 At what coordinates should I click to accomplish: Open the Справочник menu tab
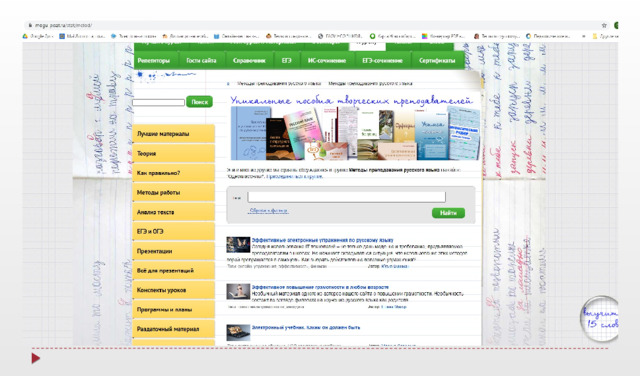tap(249, 60)
